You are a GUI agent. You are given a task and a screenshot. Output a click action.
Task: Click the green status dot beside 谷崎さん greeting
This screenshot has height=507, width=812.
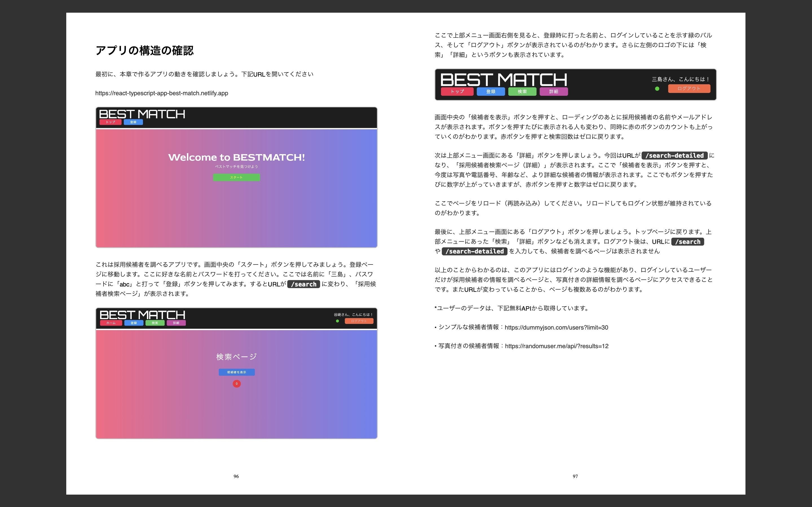click(x=337, y=321)
